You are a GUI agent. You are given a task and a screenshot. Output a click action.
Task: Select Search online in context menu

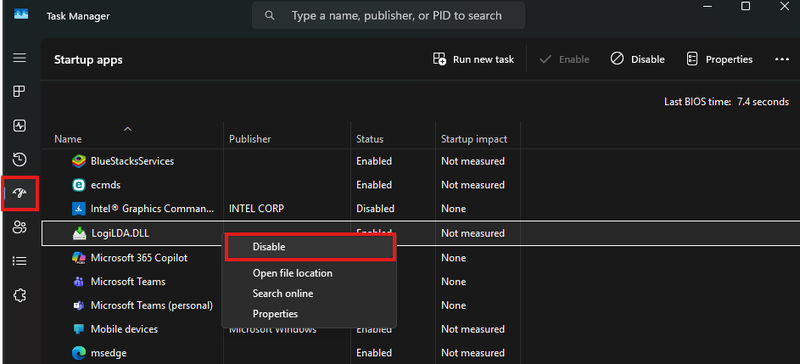tap(283, 294)
